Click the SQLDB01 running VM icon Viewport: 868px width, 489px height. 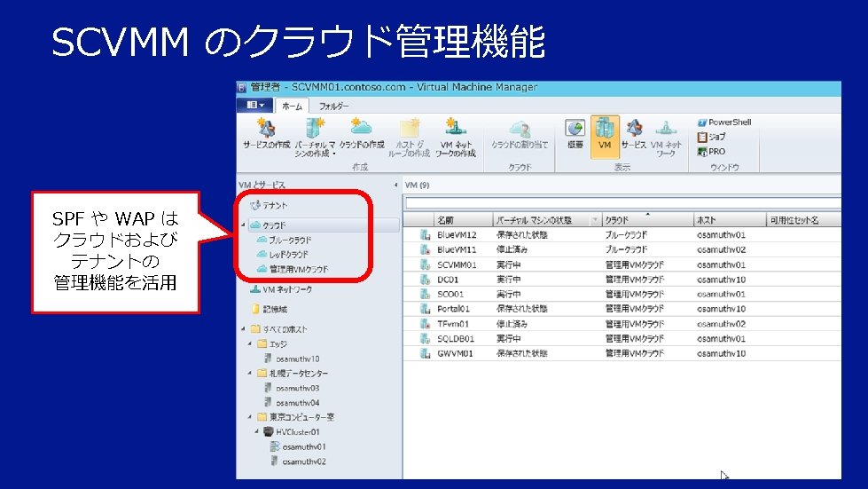[x=426, y=338]
